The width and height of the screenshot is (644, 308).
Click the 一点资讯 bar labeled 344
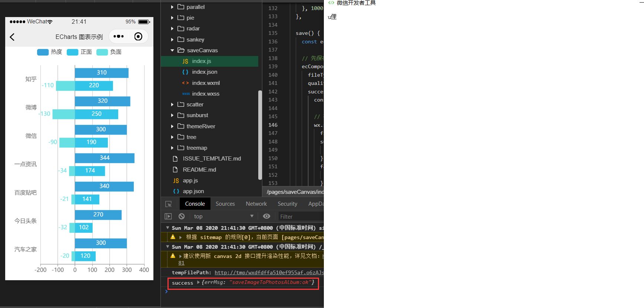(x=104, y=158)
